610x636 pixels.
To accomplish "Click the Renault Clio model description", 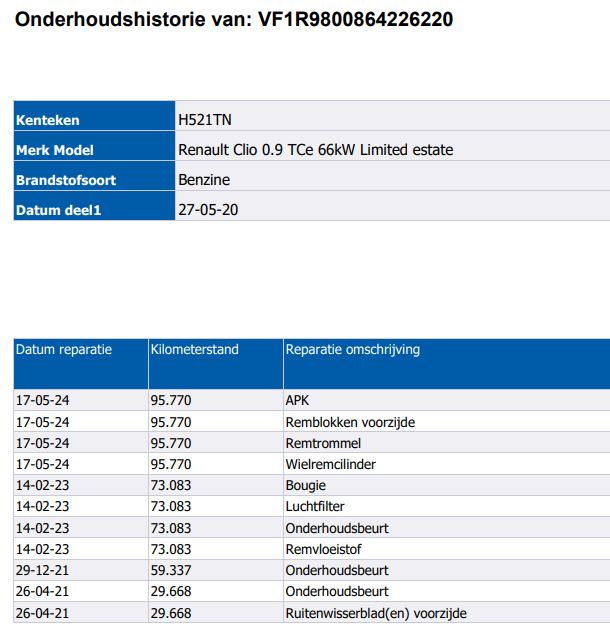I will (x=315, y=150).
